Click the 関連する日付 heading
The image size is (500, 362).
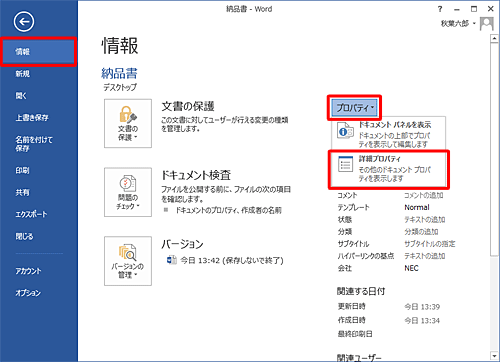[361, 291]
